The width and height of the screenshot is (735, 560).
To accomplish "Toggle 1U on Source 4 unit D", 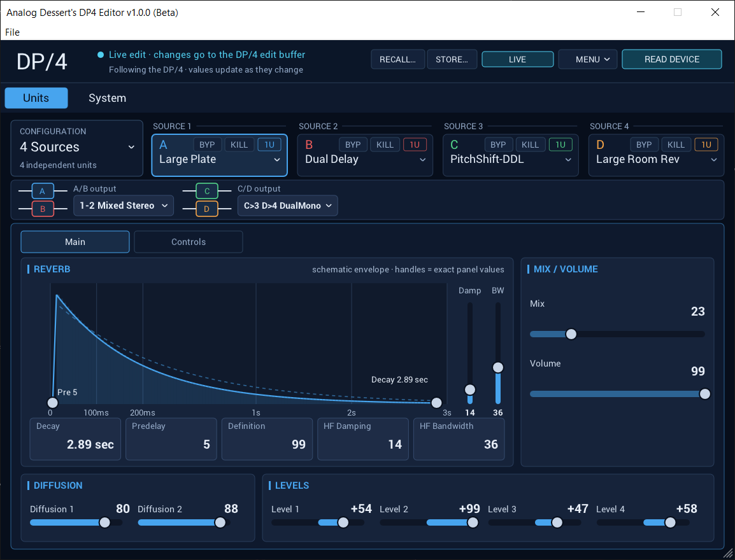I will click(x=706, y=144).
